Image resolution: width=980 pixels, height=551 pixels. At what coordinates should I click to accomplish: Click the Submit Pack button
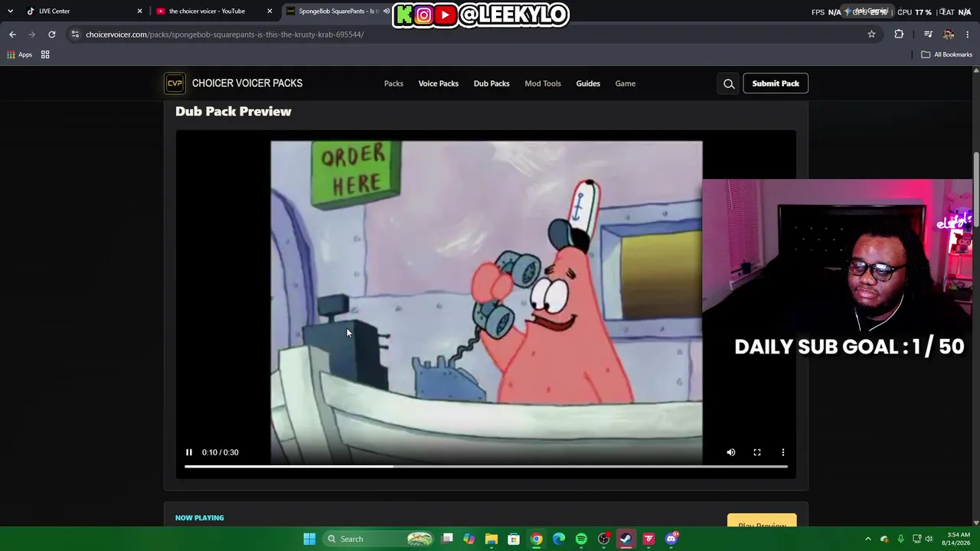pyautogui.click(x=776, y=83)
